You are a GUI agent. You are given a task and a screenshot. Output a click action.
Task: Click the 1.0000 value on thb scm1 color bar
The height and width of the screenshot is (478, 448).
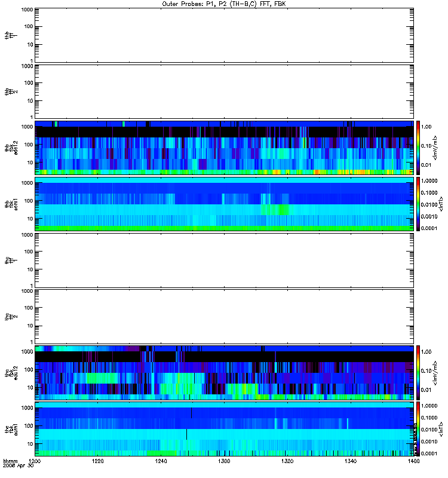click(429, 181)
